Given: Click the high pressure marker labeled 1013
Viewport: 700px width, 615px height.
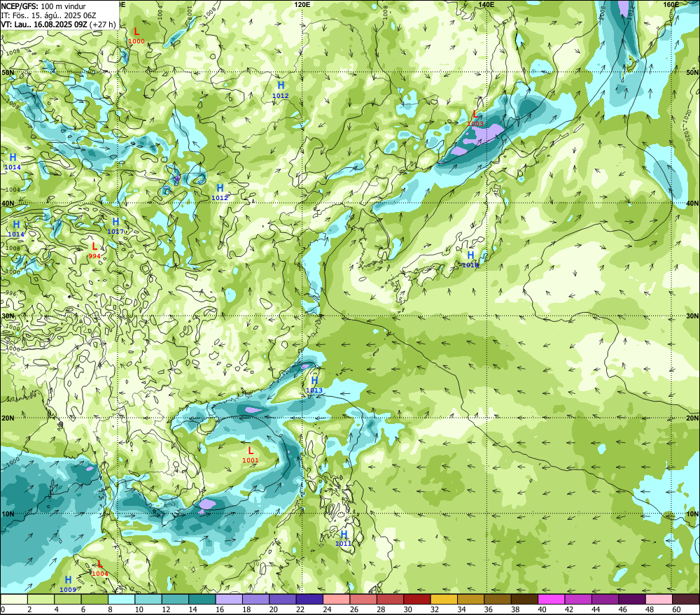Looking at the screenshot, I should pos(314,385).
